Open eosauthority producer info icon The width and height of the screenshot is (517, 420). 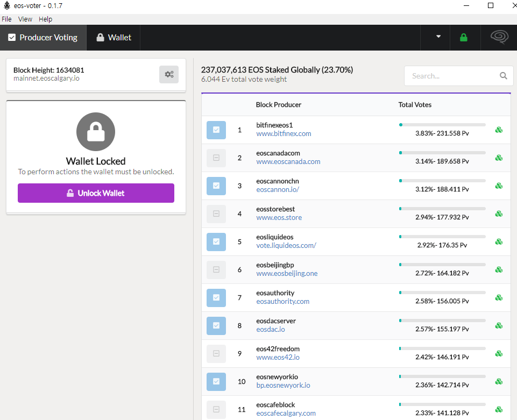pos(499,298)
